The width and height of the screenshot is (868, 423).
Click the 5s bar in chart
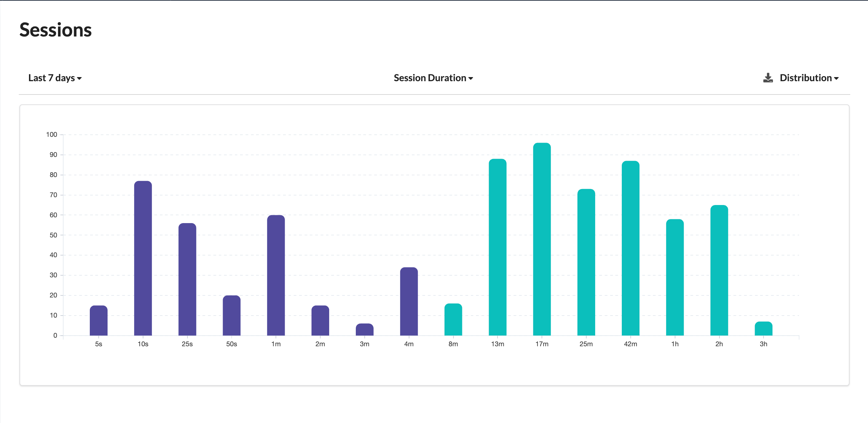(99, 320)
